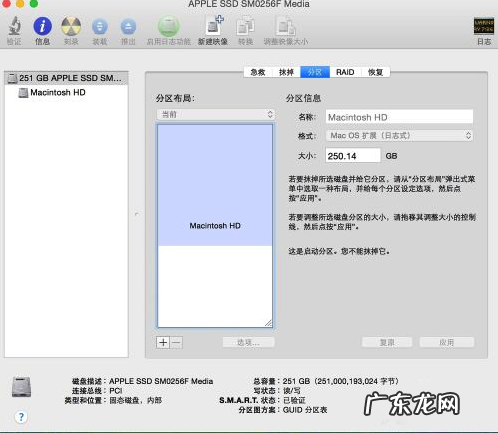Switch to the Restore (恢复) tab
The height and width of the screenshot is (433, 498).
[375, 72]
